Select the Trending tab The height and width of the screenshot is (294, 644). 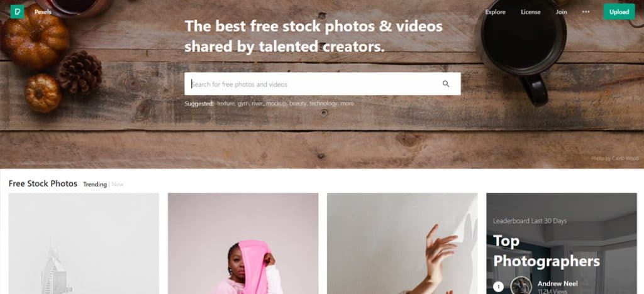click(95, 185)
